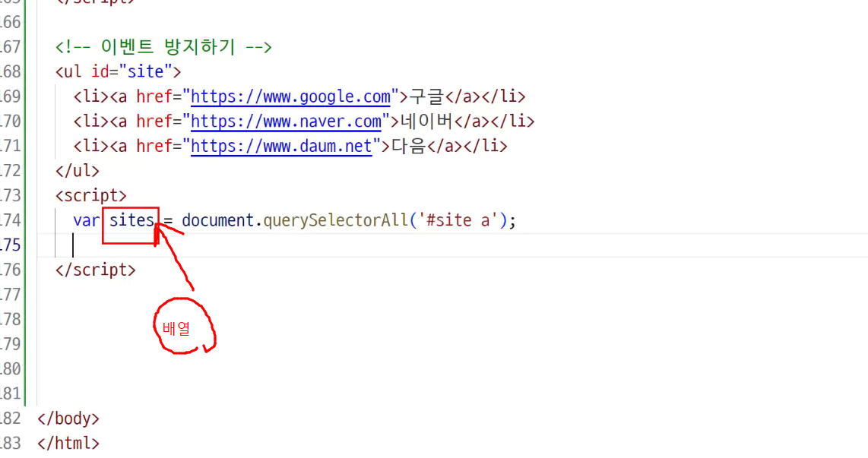Click the text '네이버' in the code
Image resolution: width=868 pixels, height=458 pixels.
426,122
